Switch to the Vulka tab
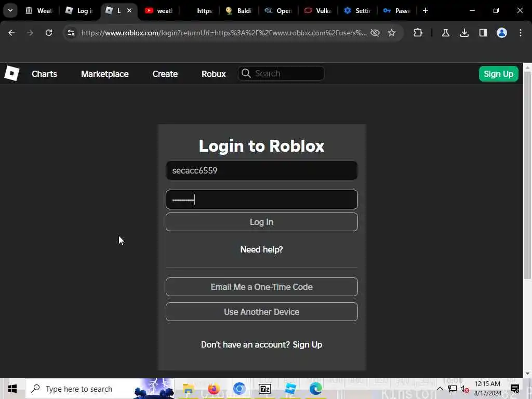Viewport: 532px width, 399px height. (x=318, y=11)
